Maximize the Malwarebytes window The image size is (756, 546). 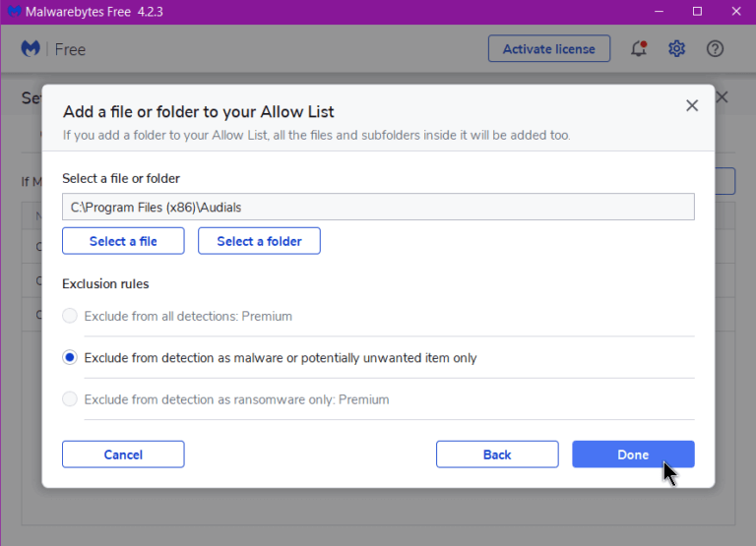(697, 12)
